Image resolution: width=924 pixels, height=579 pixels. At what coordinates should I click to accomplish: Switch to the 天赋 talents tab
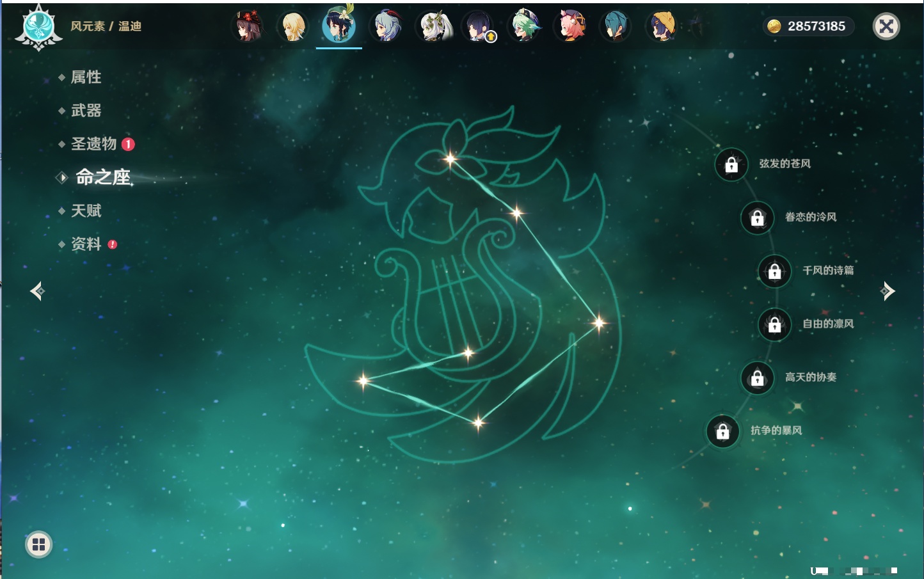86,210
